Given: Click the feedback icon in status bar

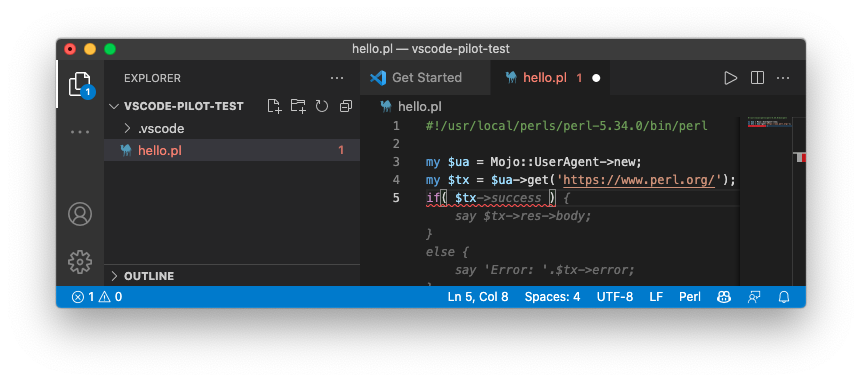Looking at the screenshot, I should pos(754,297).
